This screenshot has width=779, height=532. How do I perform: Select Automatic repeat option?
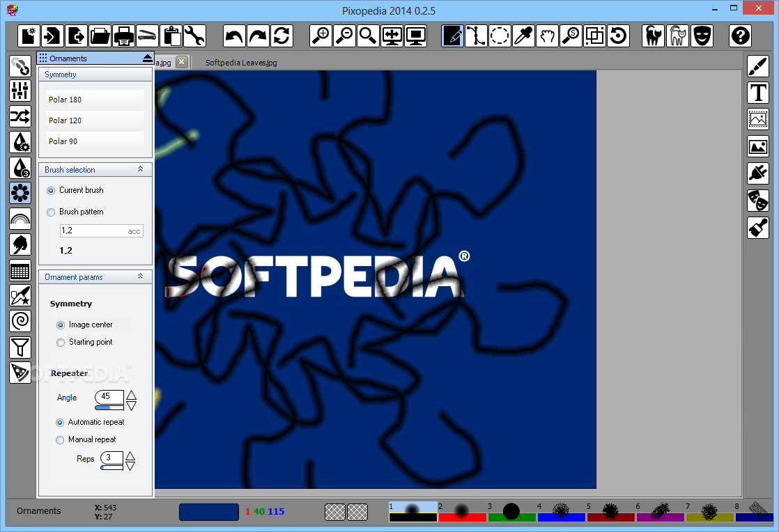(60, 422)
